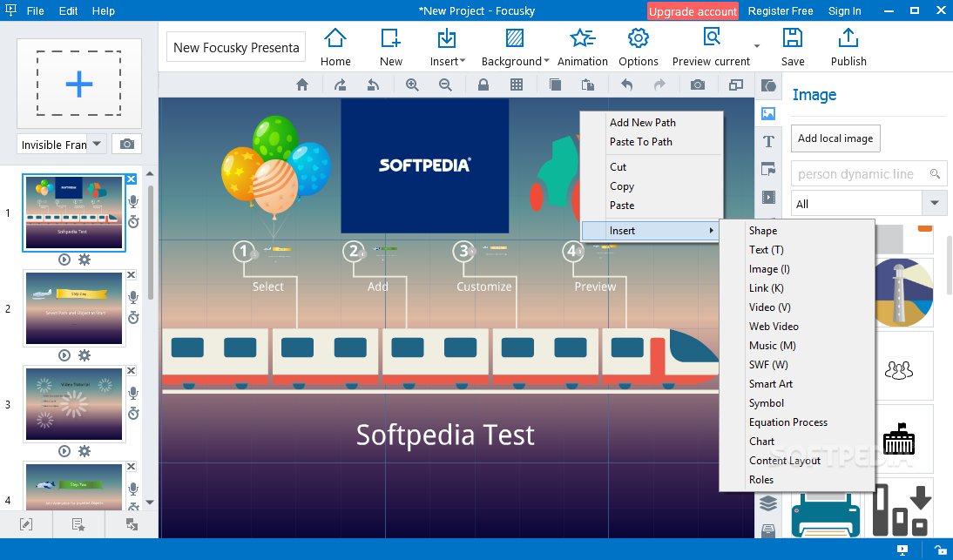Open the Animation editor
Screen dimensions: 953x560
582,47
